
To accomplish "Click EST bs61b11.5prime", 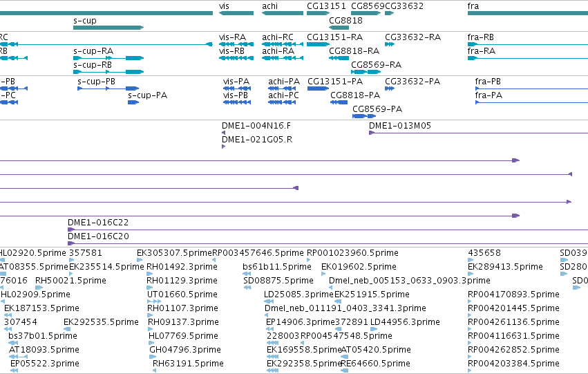I will tap(247, 274).
